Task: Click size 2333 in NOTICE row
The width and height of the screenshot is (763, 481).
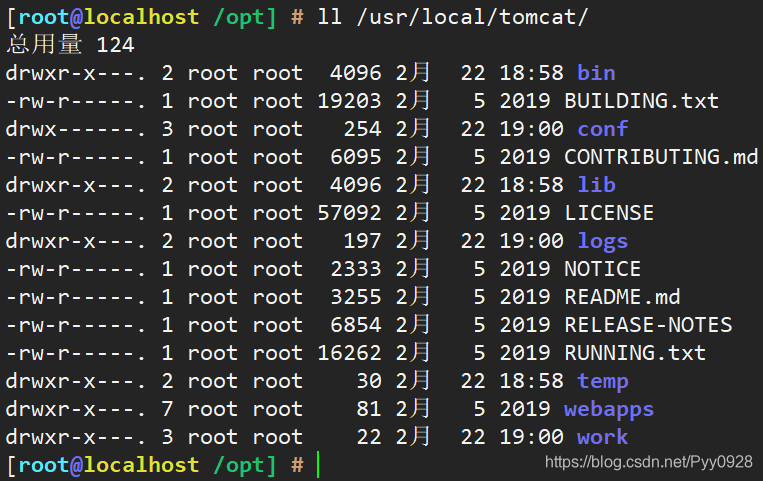Action: pyautogui.click(x=356, y=269)
